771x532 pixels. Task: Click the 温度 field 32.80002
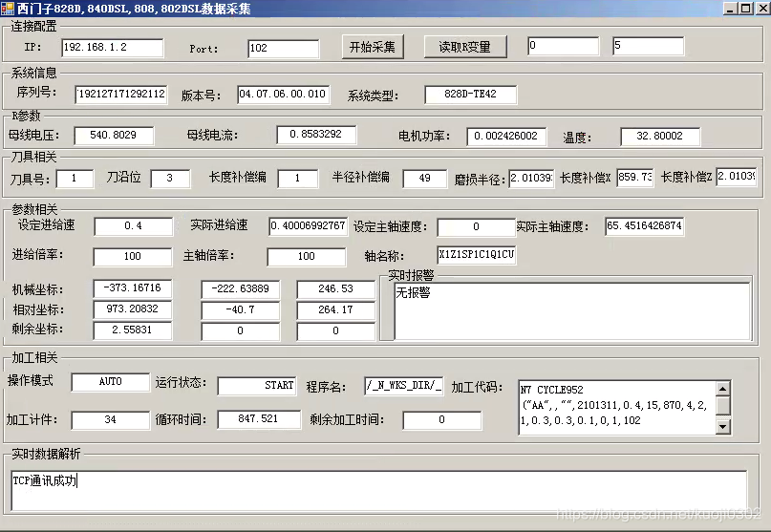(660, 137)
